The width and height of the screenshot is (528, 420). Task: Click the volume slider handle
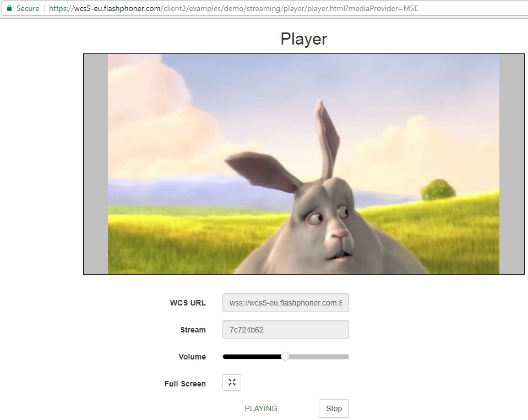click(x=285, y=356)
